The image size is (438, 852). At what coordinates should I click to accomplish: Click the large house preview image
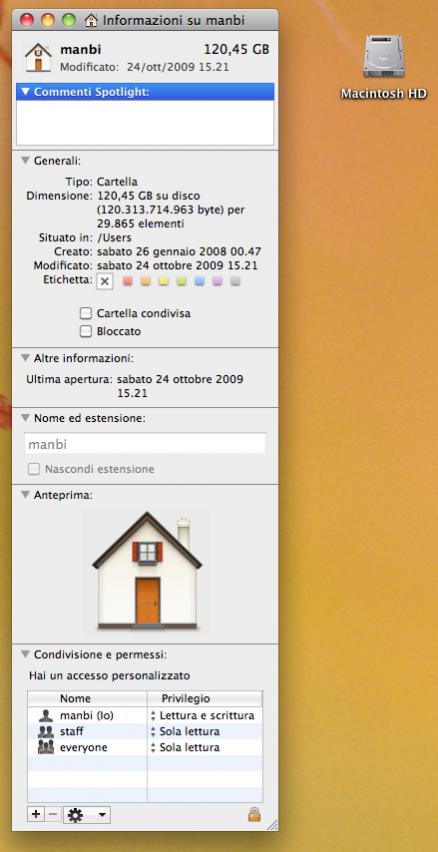click(x=147, y=571)
